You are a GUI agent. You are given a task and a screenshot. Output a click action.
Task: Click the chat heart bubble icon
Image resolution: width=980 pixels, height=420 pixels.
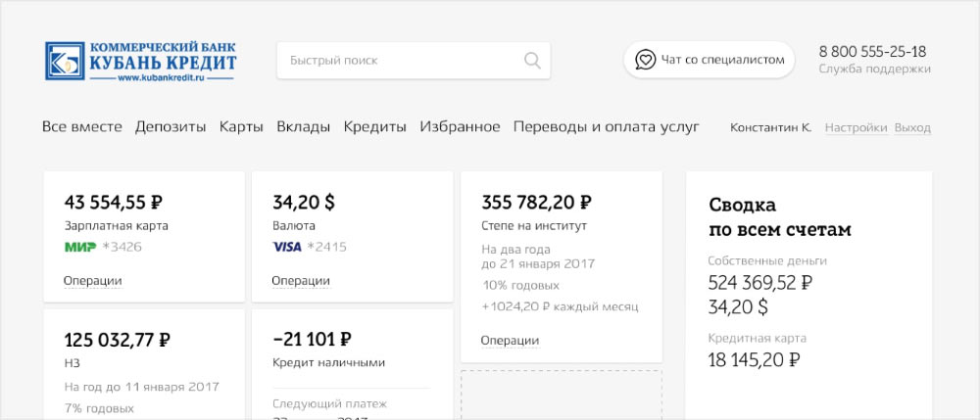[x=645, y=60]
